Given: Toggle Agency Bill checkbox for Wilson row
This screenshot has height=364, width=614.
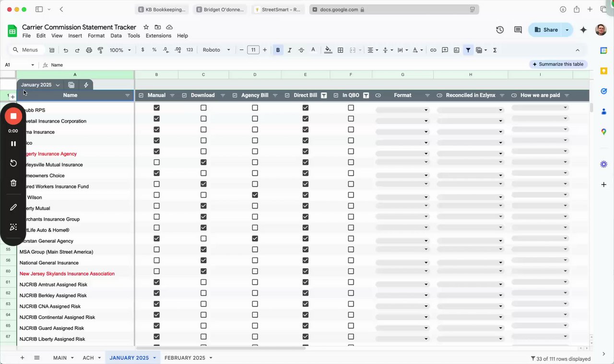Looking at the screenshot, I should (x=255, y=195).
